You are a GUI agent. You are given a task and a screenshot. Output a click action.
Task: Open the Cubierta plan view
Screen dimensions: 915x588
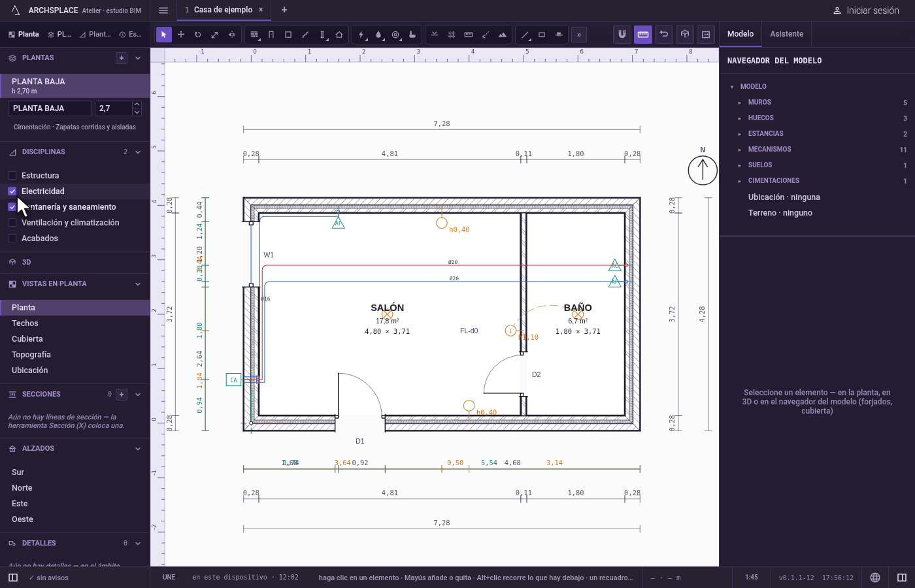tap(75, 339)
